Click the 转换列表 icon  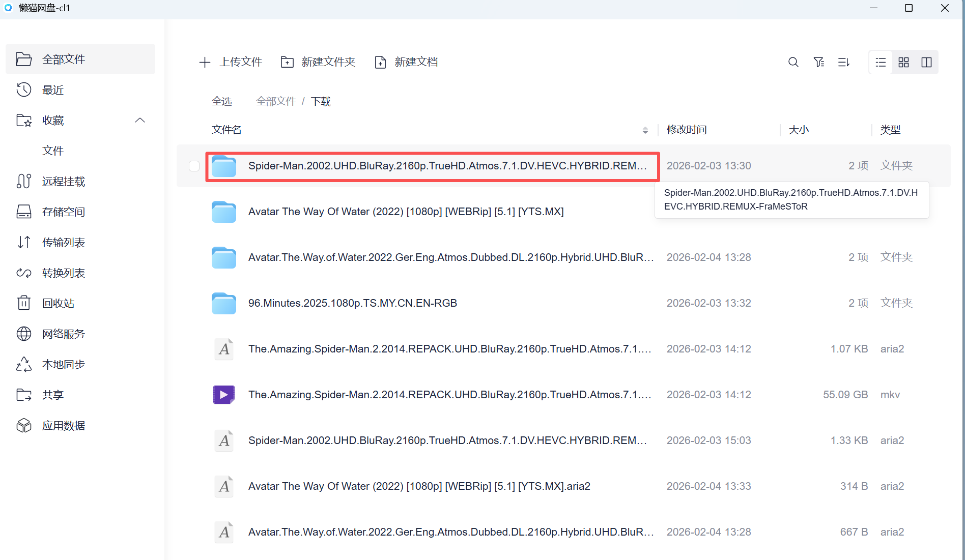tap(24, 273)
